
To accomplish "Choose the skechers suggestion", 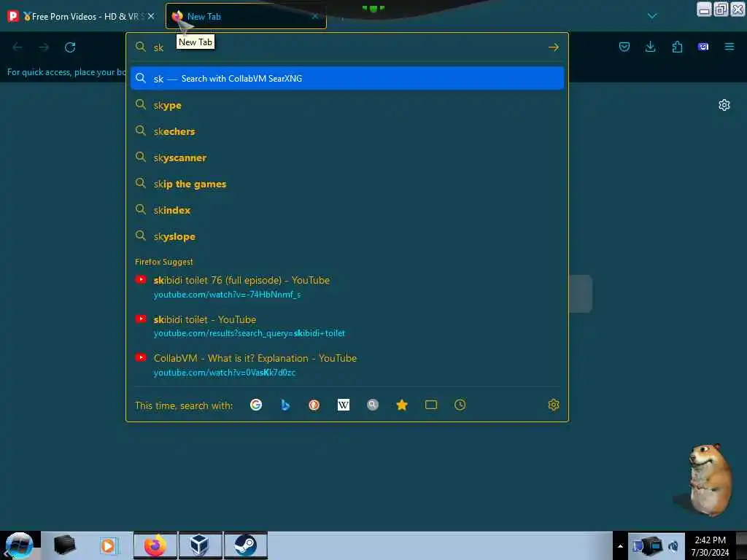I will [347, 131].
